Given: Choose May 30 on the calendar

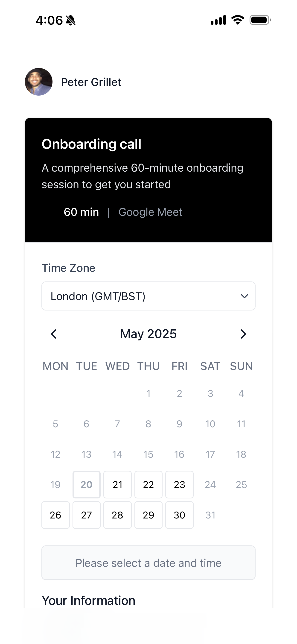Looking at the screenshot, I should click(x=180, y=515).
